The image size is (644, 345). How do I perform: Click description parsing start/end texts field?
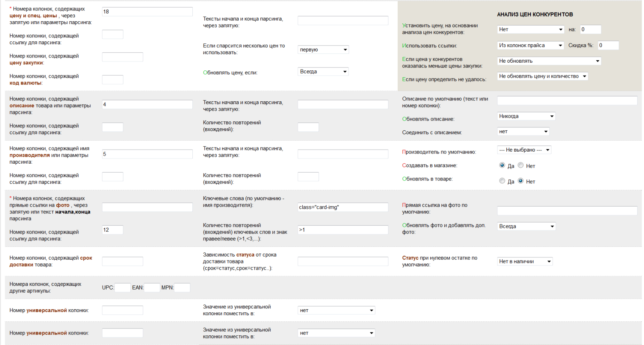point(343,105)
